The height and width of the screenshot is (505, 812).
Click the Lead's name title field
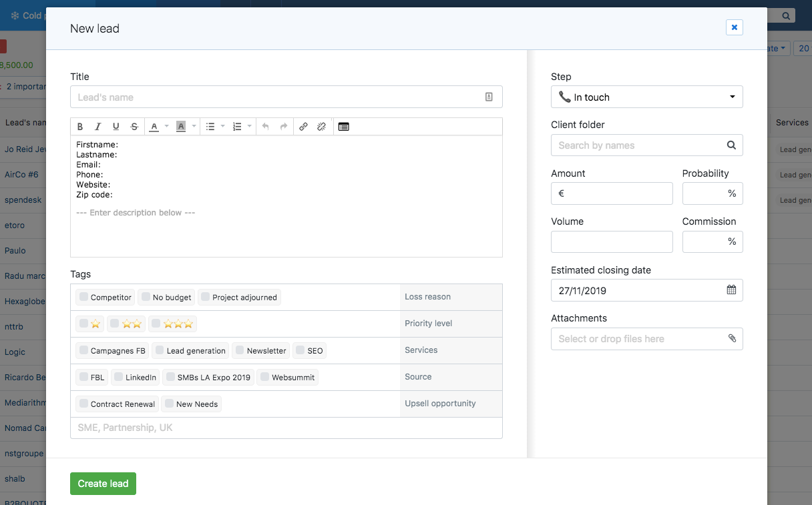click(279, 97)
